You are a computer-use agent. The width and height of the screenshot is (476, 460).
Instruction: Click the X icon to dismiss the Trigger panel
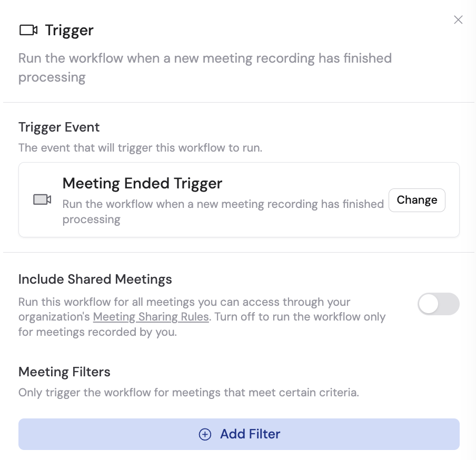(x=458, y=19)
